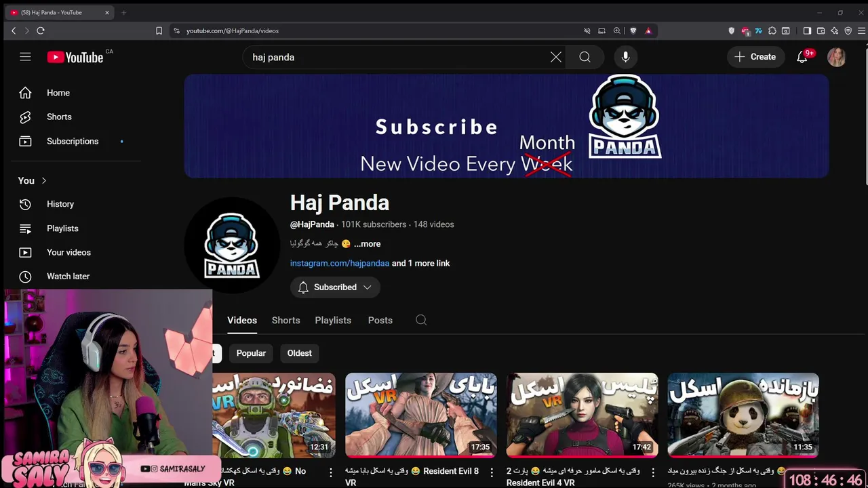Open more options for Resident Evil 8 video
The width and height of the screenshot is (868, 488).
click(x=492, y=472)
